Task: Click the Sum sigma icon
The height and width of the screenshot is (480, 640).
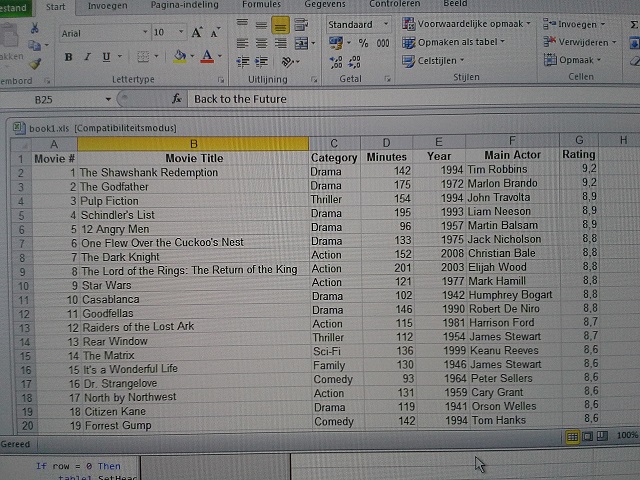Action: (x=634, y=25)
